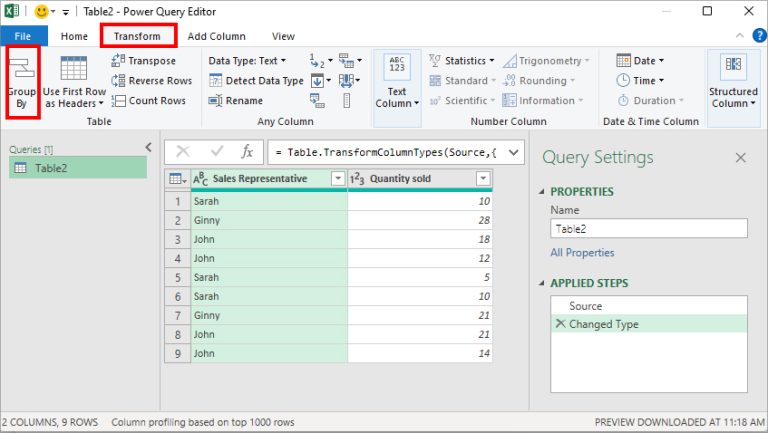Click the Fill down icon
The width and height of the screenshot is (768, 433).
(x=317, y=80)
